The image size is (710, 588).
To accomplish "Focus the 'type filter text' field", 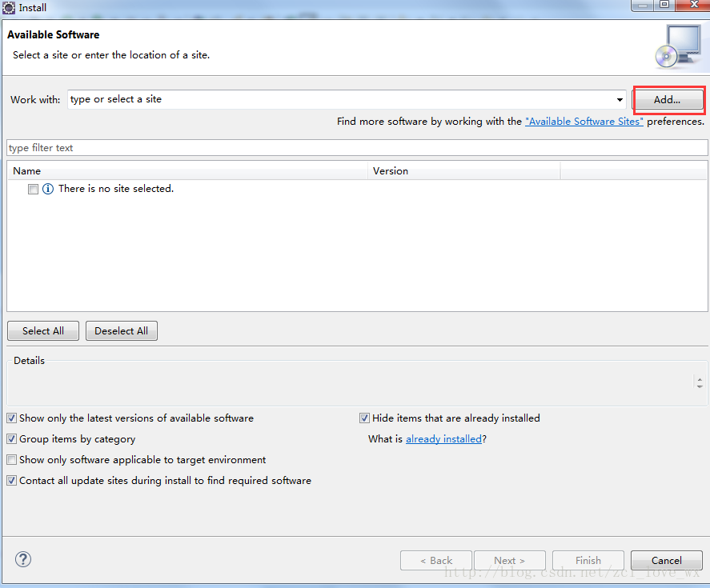I will click(x=357, y=148).
